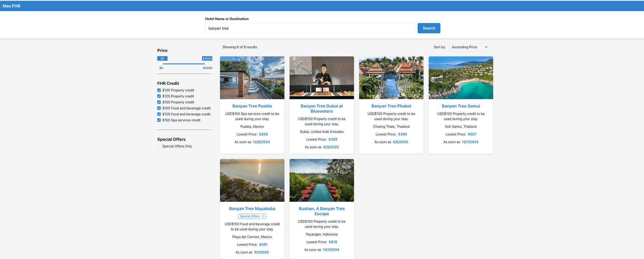Open Banyan Tree Dubai at Bluewaters link
Viewport: 644px width, 259px height.
(322, 109)
